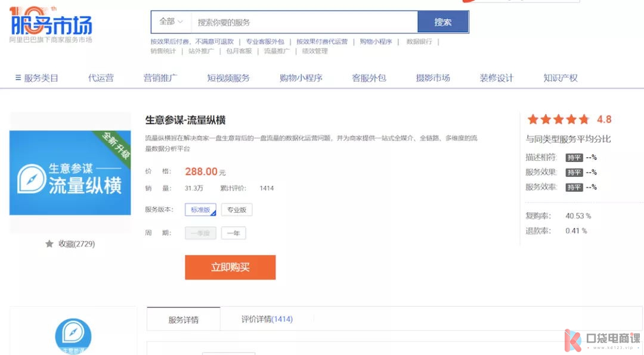Click the 与同类型服务平均分比 heading
644x355 pixels.
(568, 139)
